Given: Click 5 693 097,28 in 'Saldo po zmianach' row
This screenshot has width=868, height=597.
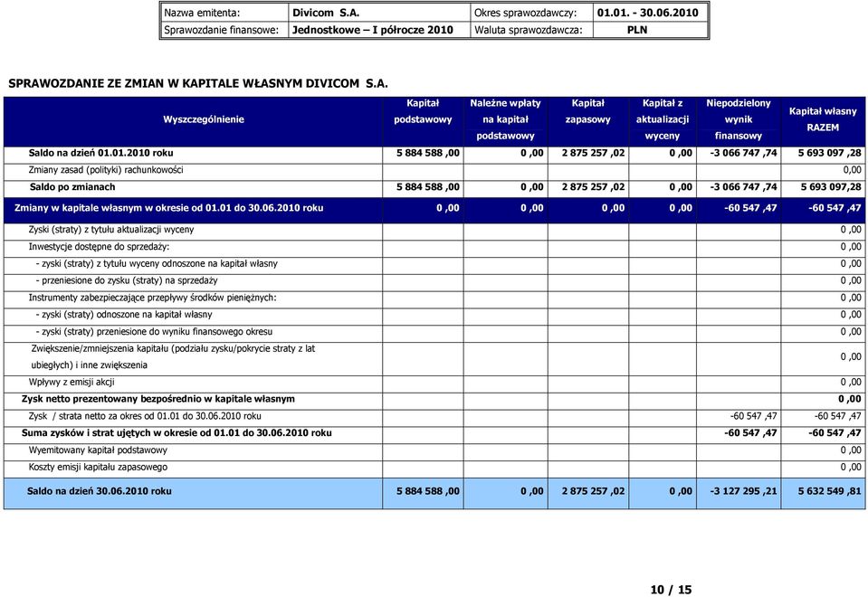Looking at the screenshot, I should (x=831, y=187).
